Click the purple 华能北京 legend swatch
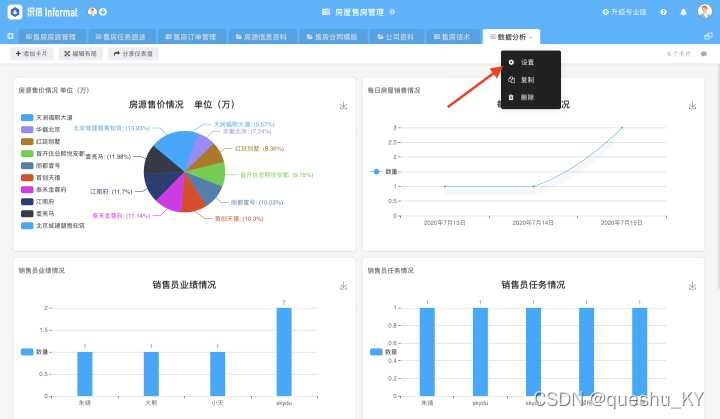The height and width of the screenshot is (419, 720). 27,130
